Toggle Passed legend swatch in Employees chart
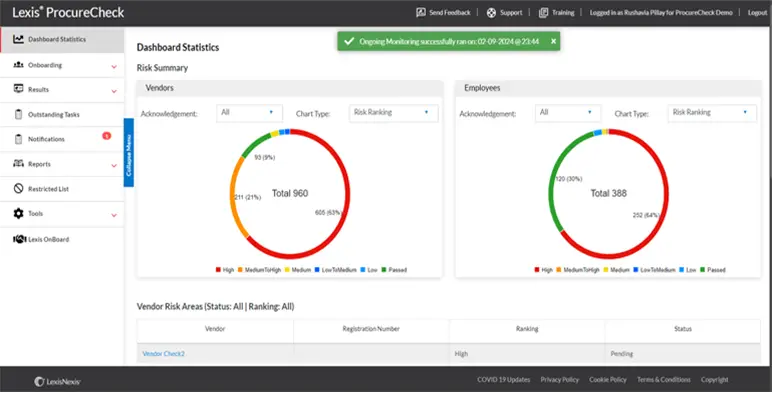Image resolution: width=772 pixels, height=393 pixels. pyautogui.click(x=703, y=270)
